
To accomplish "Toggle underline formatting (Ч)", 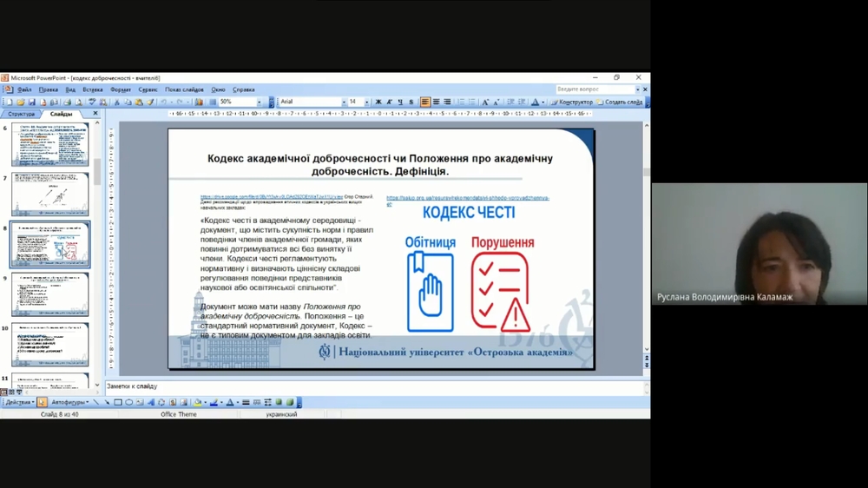I will coord(400,102).
